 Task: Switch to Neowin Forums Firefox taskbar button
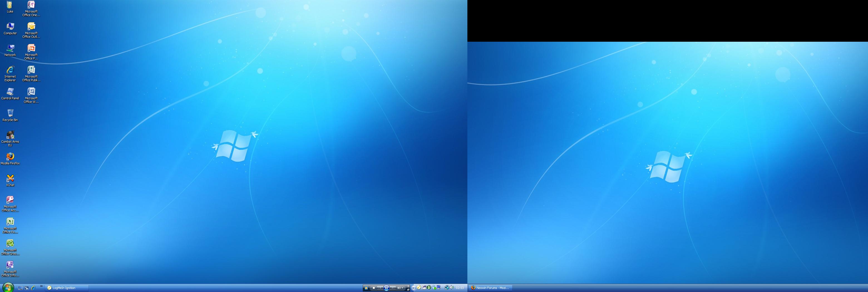pyautogui.click(x=490, y=288)
